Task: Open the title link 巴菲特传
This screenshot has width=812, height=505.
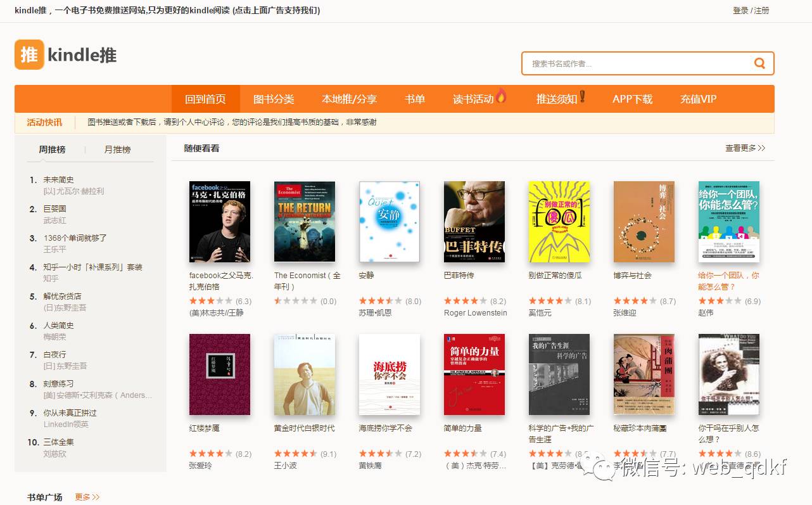Action: pyautogui.click(x=459, y=276)
